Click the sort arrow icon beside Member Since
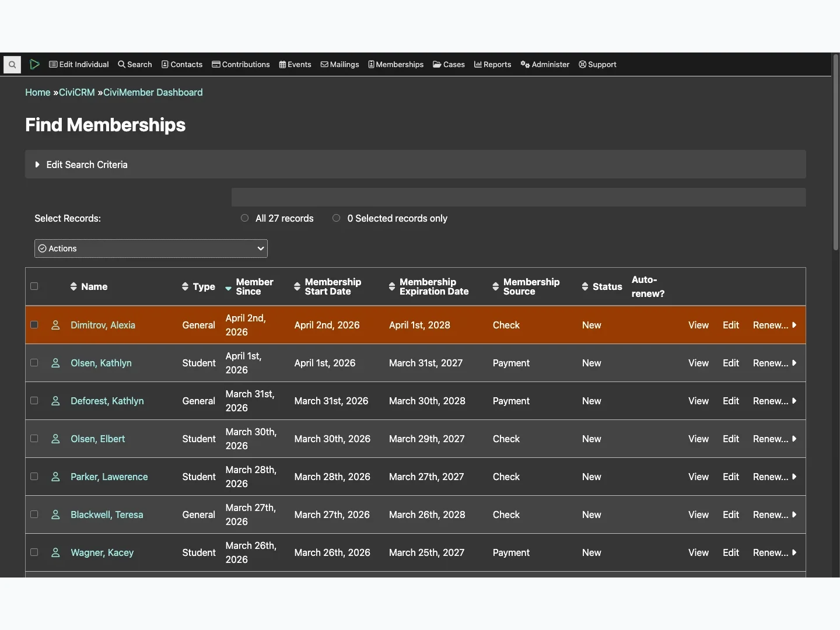 pyautogui.click(x=228, y=288)
